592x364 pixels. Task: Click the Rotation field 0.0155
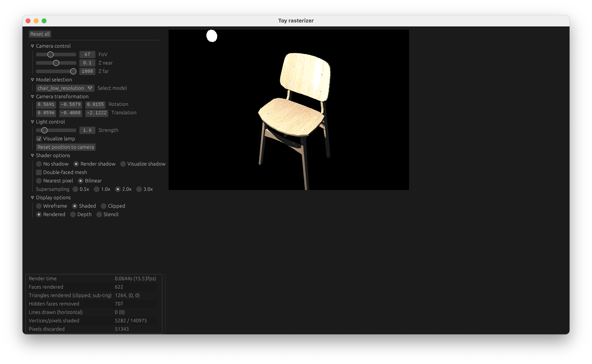(x=95, y=104)
